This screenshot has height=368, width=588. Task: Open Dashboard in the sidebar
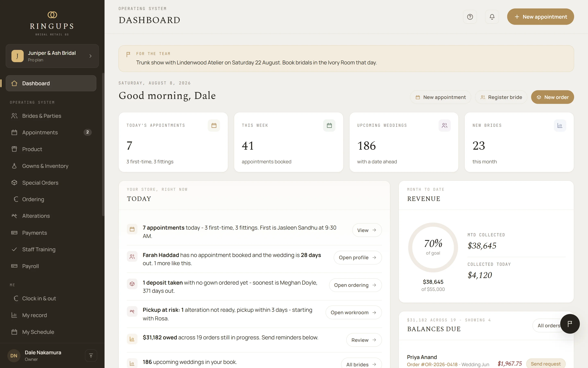click(51, 83)
